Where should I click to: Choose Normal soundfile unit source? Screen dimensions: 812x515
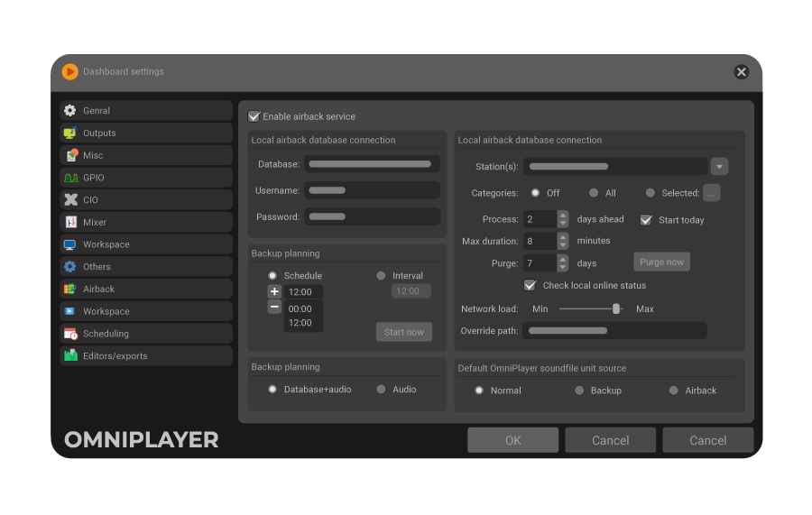(x=479, y=391)
